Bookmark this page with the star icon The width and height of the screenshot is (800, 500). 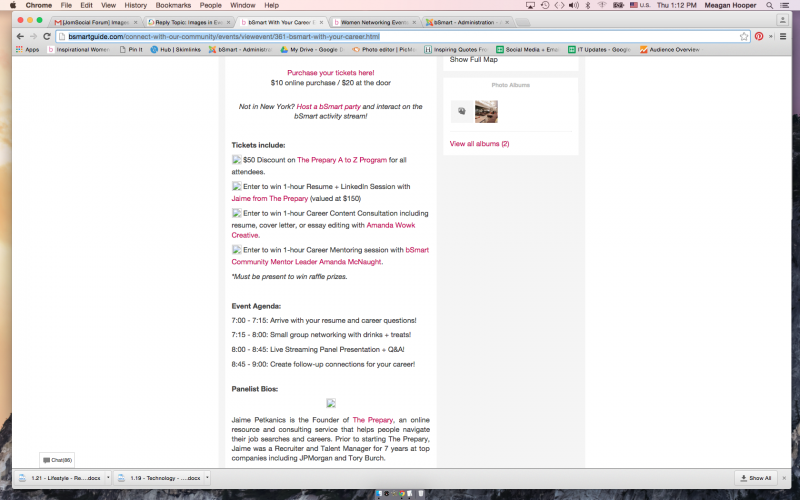(744, 37)
